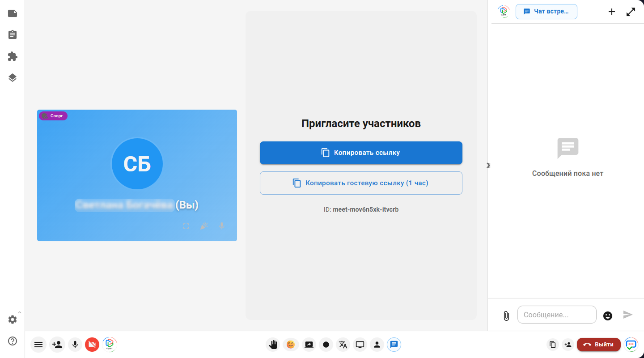Open the translation icon

(x=343, y=345)
